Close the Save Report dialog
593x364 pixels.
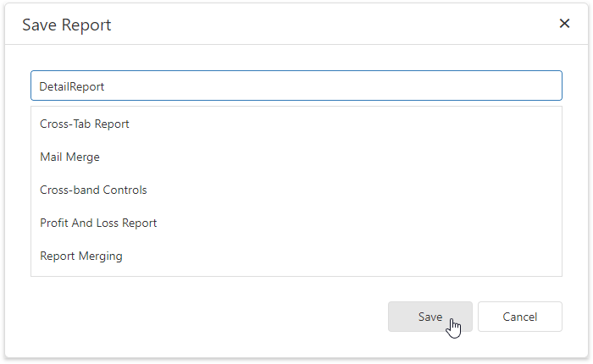pos(564,24)
